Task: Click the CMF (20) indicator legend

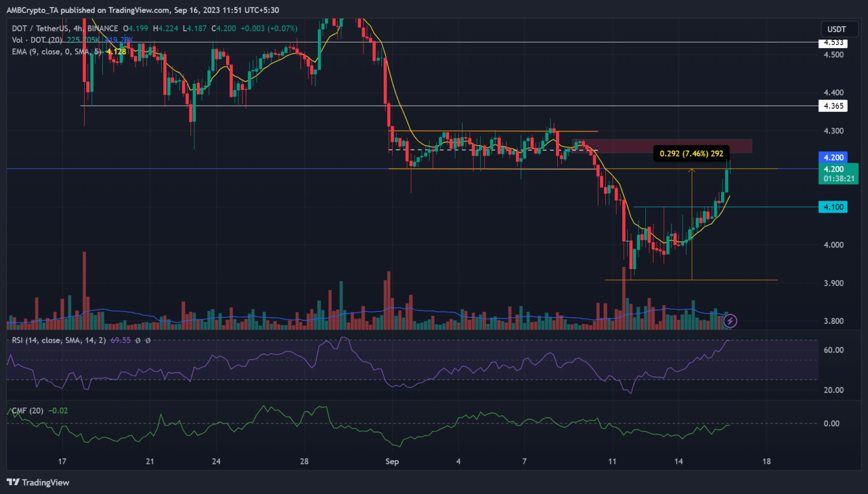Action: click(x=28, y=410)
